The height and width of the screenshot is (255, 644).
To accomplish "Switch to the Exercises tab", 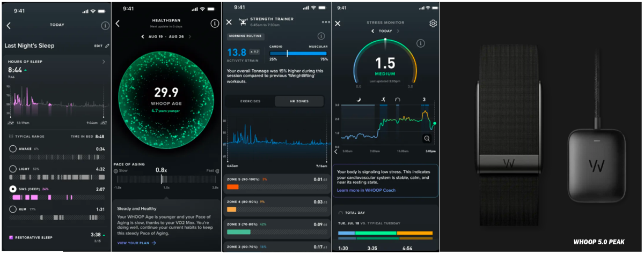I will tap(250, 101).
